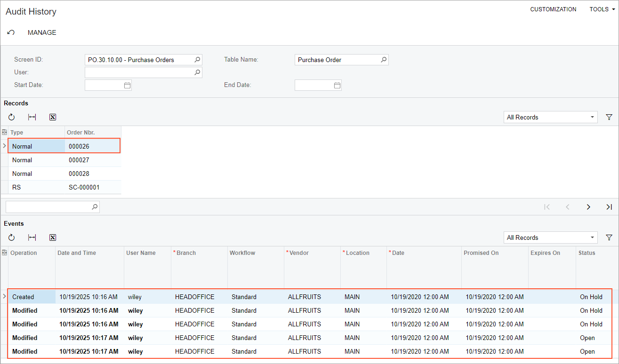Jump to last page of records
The height and width of the screenshot is (364, 619).
pos(609,207)
